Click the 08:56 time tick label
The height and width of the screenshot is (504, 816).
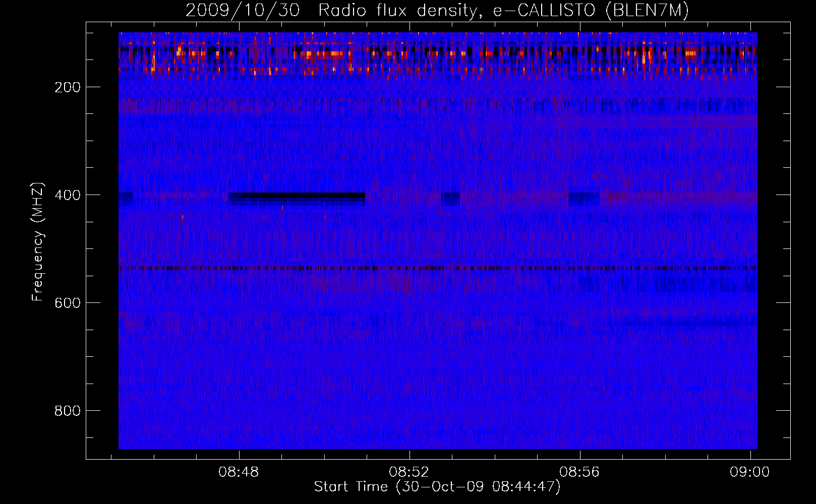point(579,472)
